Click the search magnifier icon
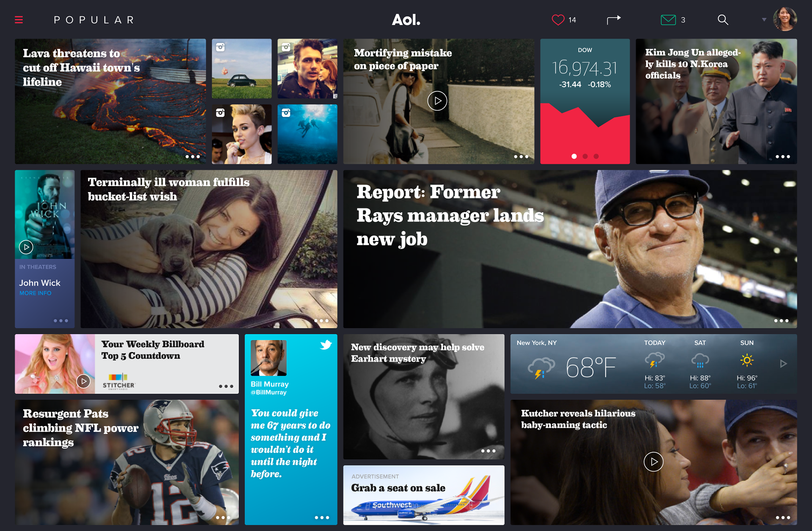This screenshot has width=812, height=531. [x=723, y=20]
